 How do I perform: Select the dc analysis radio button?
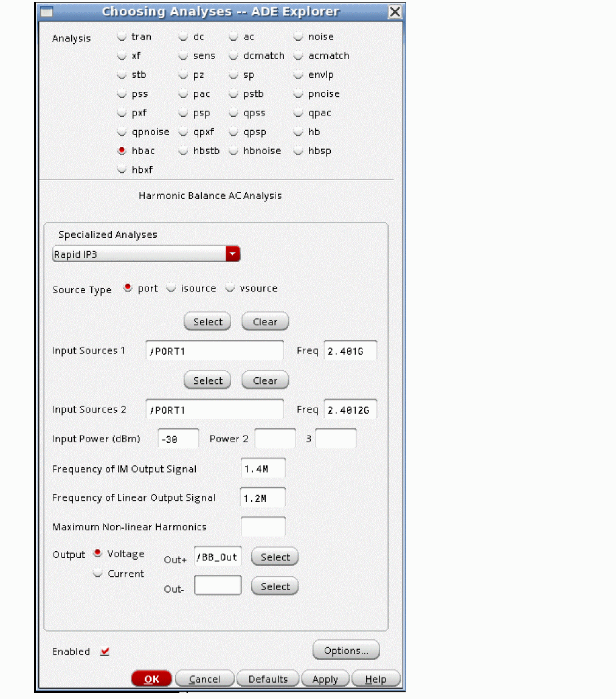pyautogui.click(x=183, y=37)
